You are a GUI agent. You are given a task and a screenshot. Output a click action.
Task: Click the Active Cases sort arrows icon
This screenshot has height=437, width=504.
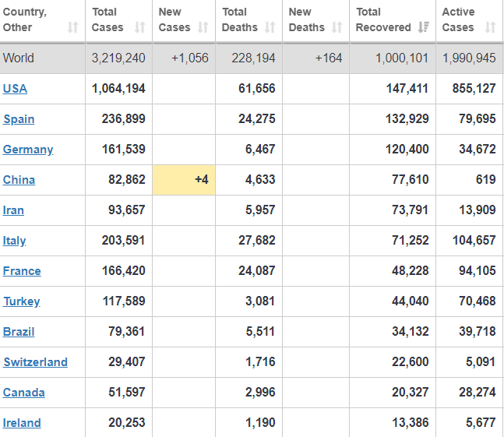coord(490,27)
